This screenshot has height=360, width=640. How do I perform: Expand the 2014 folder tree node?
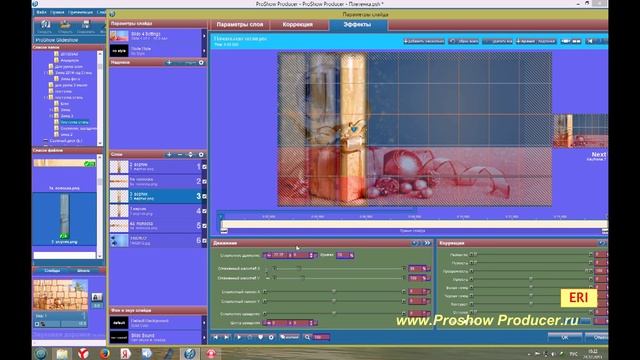coord(46,73)
